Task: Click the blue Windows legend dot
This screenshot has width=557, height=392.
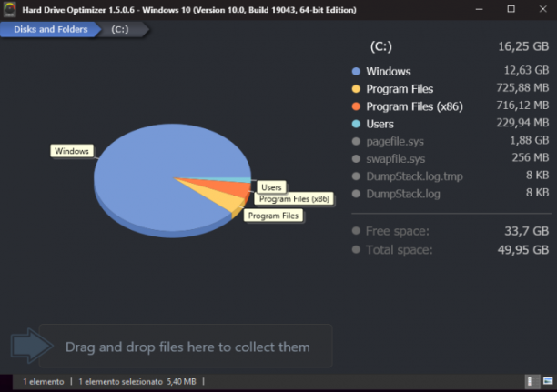Action: tap(356, 71)
